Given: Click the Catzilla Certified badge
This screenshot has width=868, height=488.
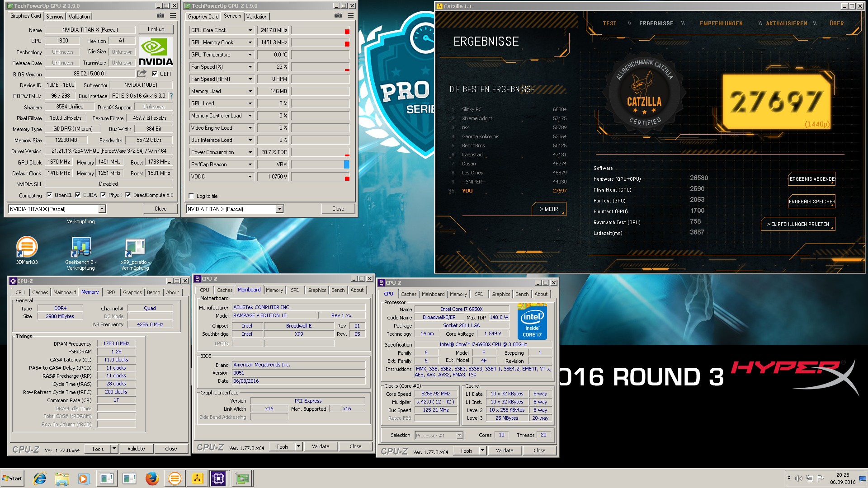Looking at the screenshot, I should [644, 93].
